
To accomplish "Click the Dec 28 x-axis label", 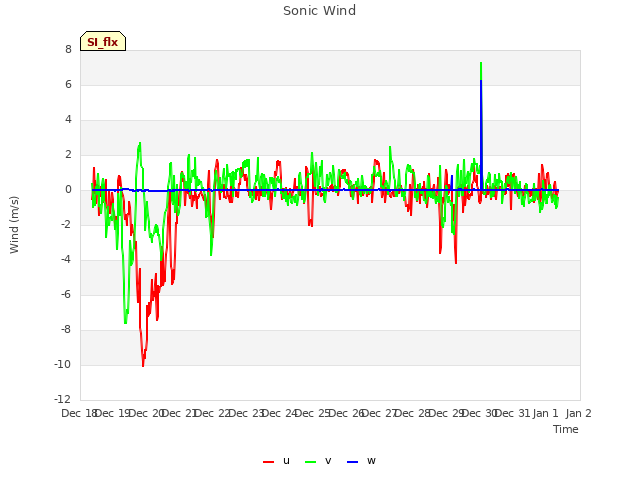I will [413, 413].
